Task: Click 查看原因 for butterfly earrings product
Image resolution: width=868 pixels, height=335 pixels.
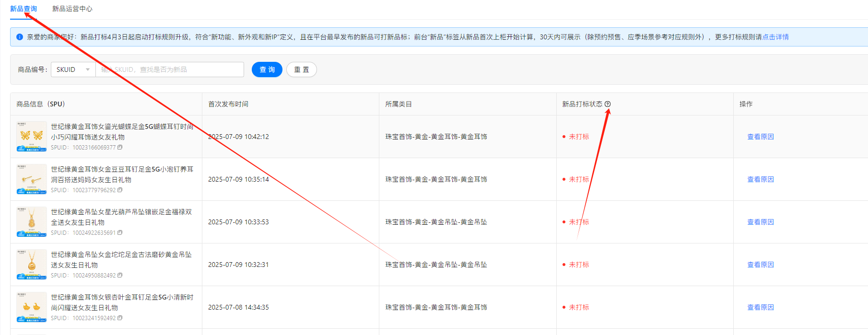Action: click(x=760, y=137)
